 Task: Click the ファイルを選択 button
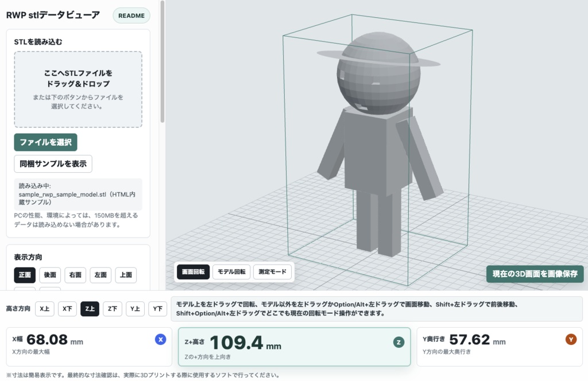tap(45, 142)
